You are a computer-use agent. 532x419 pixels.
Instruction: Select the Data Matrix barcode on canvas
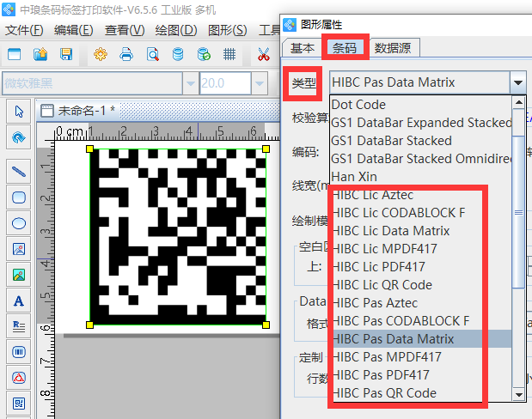pos(178,237)
